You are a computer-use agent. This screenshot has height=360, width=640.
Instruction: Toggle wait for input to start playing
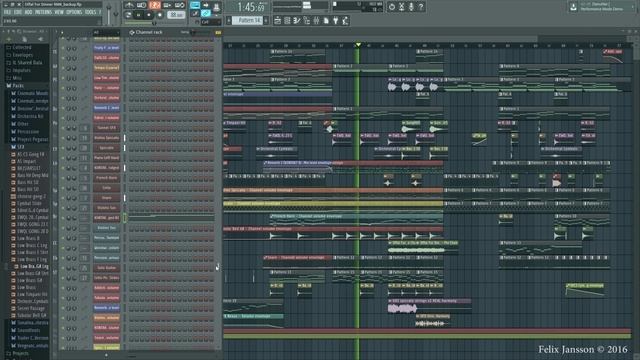point(142,5)
